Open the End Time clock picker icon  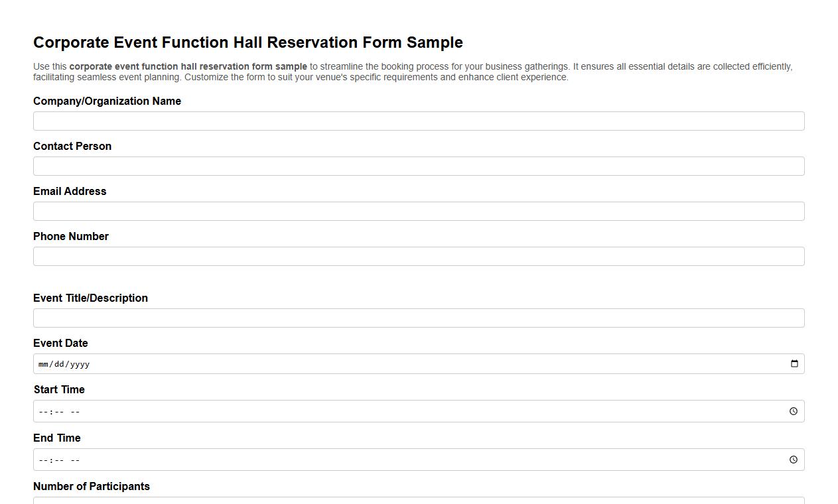(794, 459)
